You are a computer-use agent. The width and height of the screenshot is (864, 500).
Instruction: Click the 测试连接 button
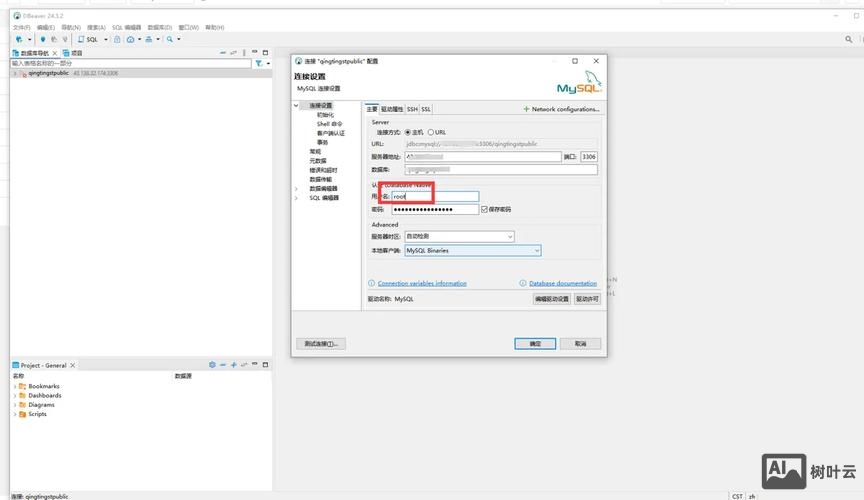point(322,343)
